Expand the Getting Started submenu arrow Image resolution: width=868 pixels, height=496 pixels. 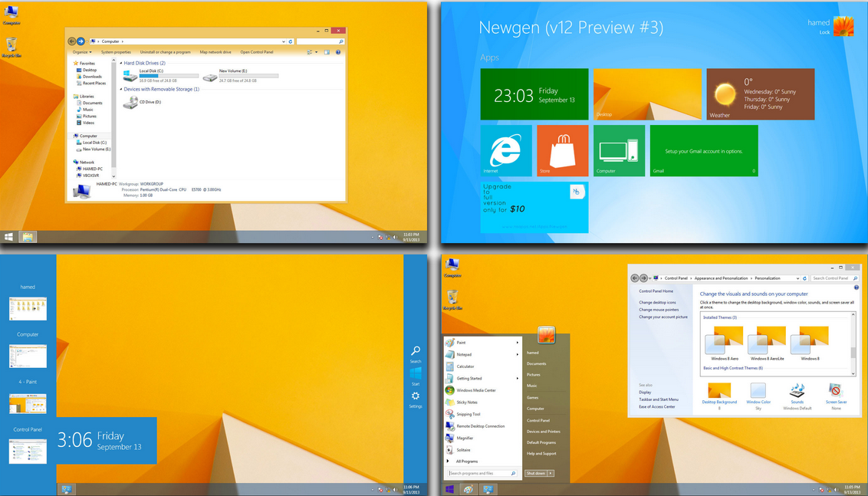(518, 378)
